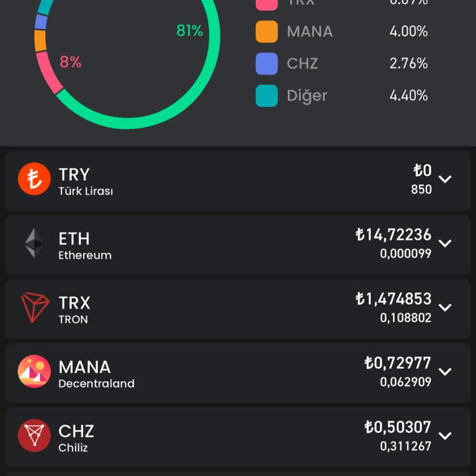The width and height of the screenshot is (476, 476).
Task: Open the TRON balance ₺1,474853 amount
Action: [393, 299]
